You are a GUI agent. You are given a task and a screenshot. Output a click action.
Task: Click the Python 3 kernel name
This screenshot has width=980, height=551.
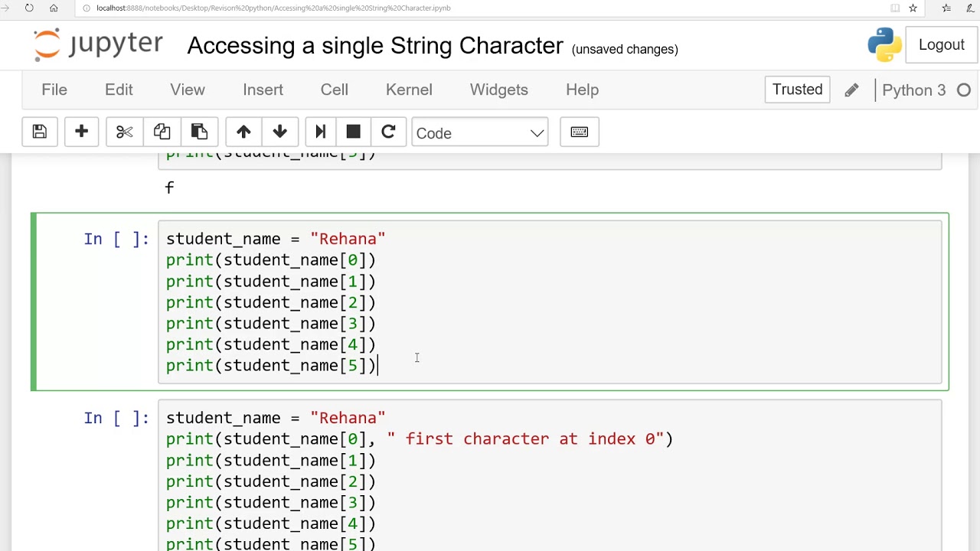coord(913,90)
